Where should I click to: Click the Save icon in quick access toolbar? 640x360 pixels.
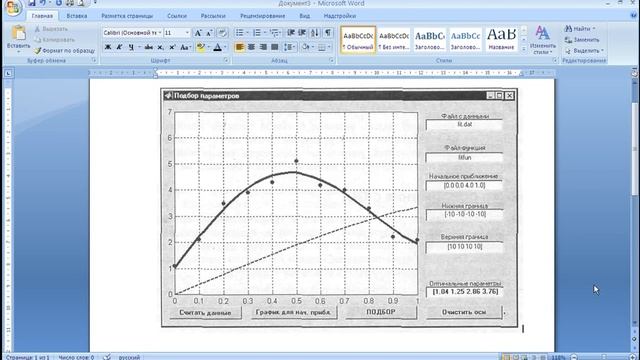[x=32, y=3]
